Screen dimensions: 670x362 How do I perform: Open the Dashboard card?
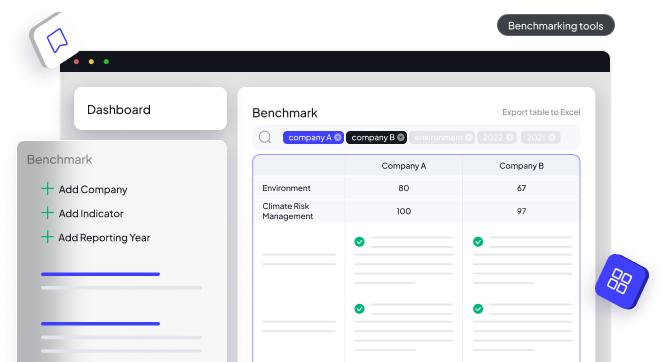click(x=150, y=109)
